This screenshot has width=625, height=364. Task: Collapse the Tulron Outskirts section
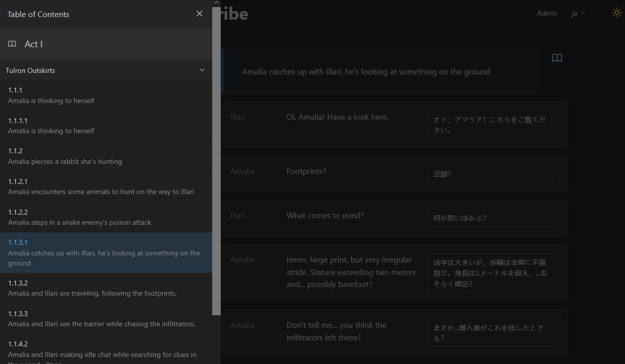coord(202,70)
